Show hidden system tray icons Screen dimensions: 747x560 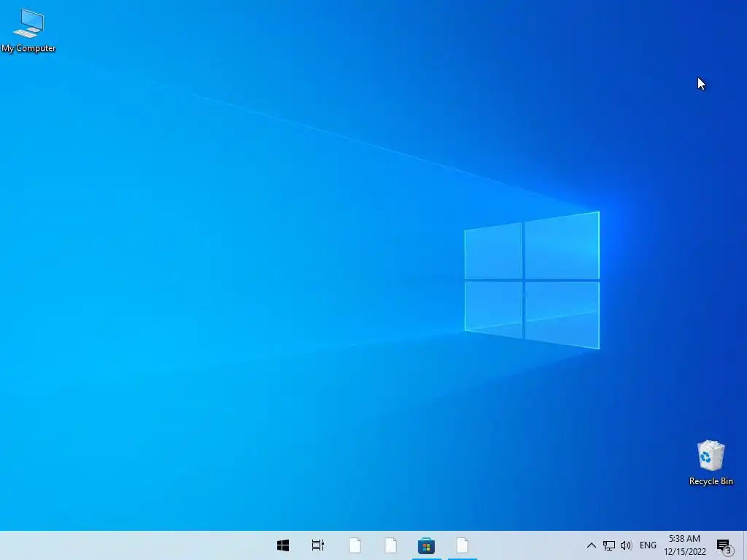pyautogui.click(x=591, y=545)
